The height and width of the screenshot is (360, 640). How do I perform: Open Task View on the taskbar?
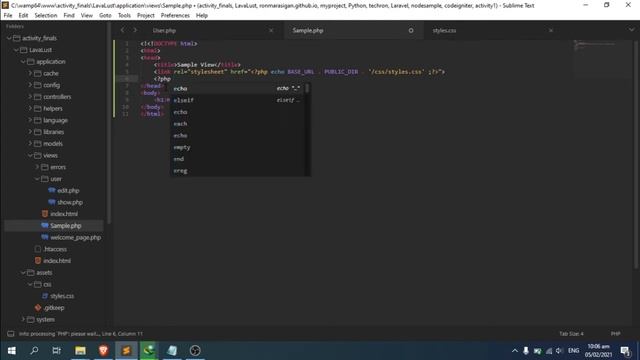point(57,351)
